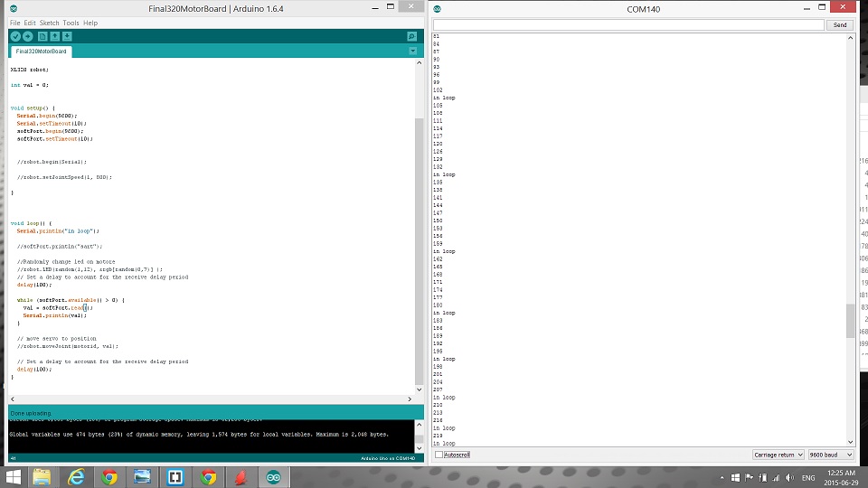Click the serial monitor scroll up arrow
The height and width of the screenshot is (488, 868).
(850, 38)
